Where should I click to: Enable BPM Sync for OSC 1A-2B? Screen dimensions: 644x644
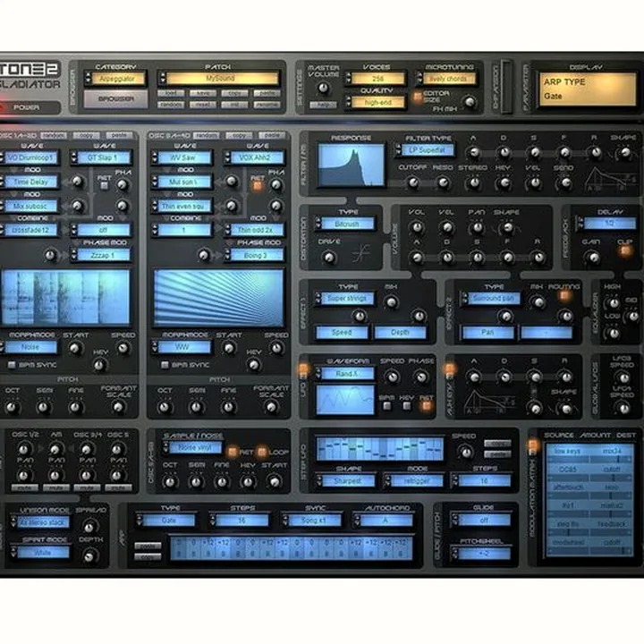[12, 365]
